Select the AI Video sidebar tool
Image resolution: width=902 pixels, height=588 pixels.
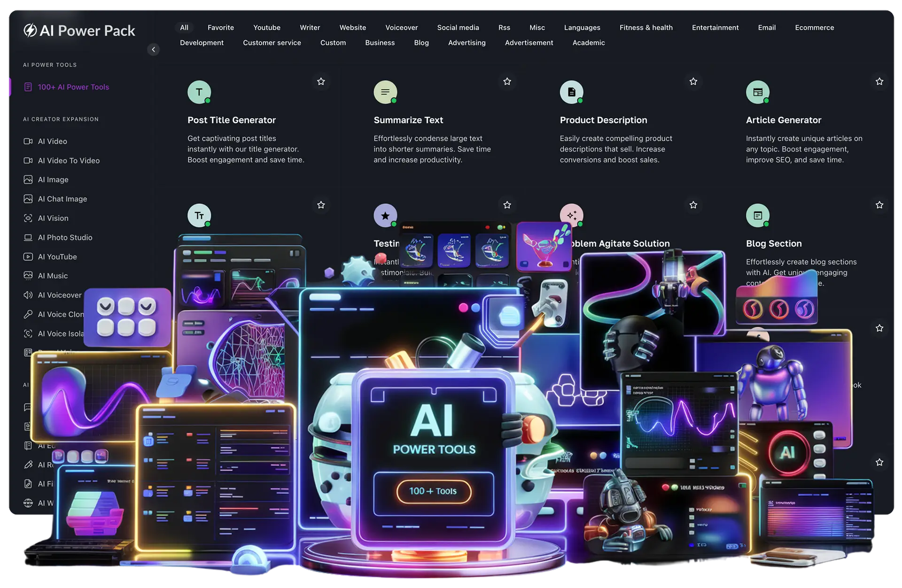tap(52, 141)
